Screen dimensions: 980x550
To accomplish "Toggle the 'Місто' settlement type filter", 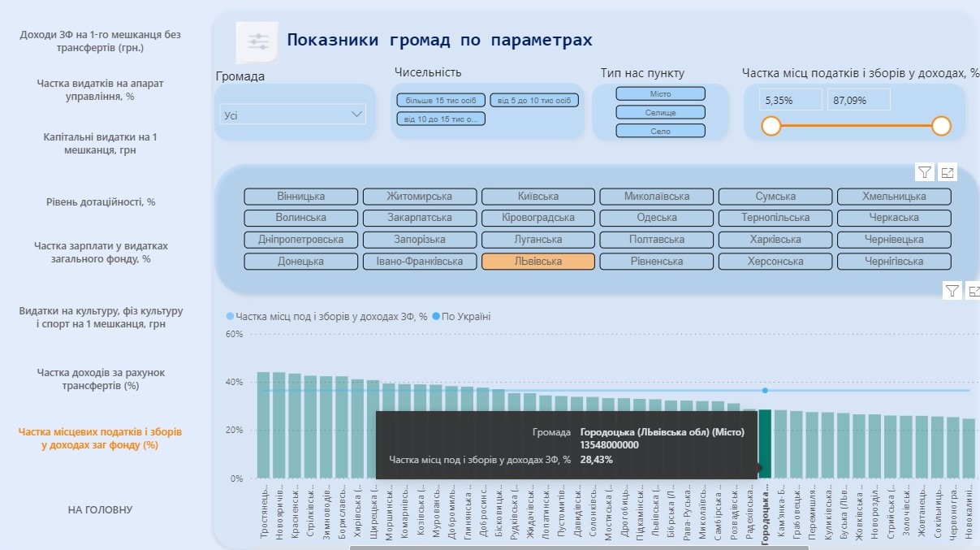I will pyautogui.click(x=660, y=94).
